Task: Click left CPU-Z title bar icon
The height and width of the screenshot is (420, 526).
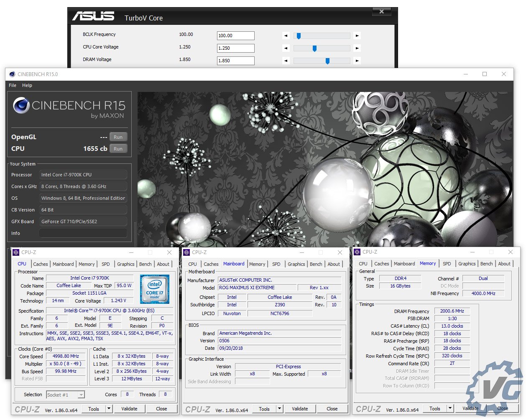Action: [16, 252]
